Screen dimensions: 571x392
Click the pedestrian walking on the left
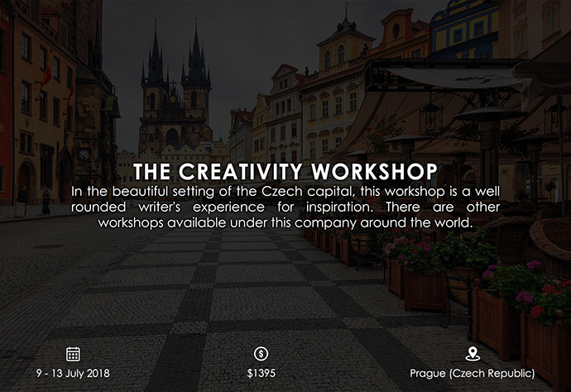click(x=46, y=201)
